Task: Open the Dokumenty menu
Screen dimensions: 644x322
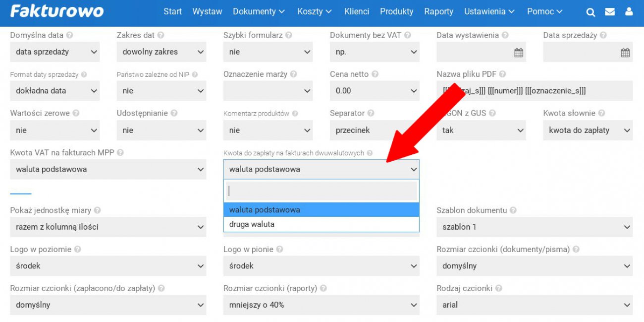Action: tap(259, 11)
